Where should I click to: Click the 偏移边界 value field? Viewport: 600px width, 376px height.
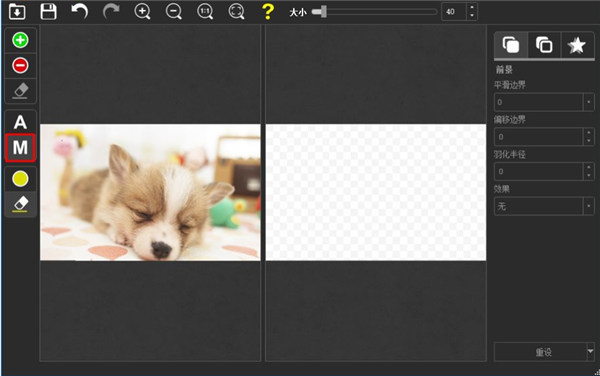tap(538, 137)
